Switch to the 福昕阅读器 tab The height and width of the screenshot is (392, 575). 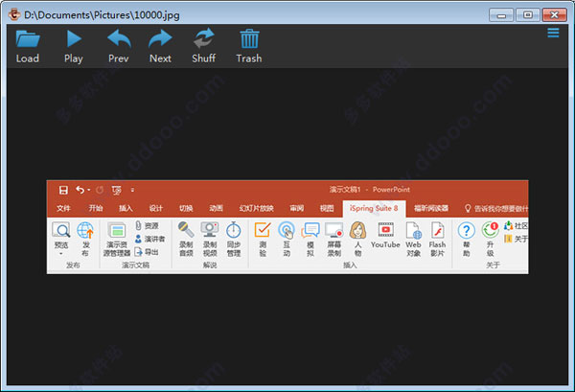[x=431, y=208]
